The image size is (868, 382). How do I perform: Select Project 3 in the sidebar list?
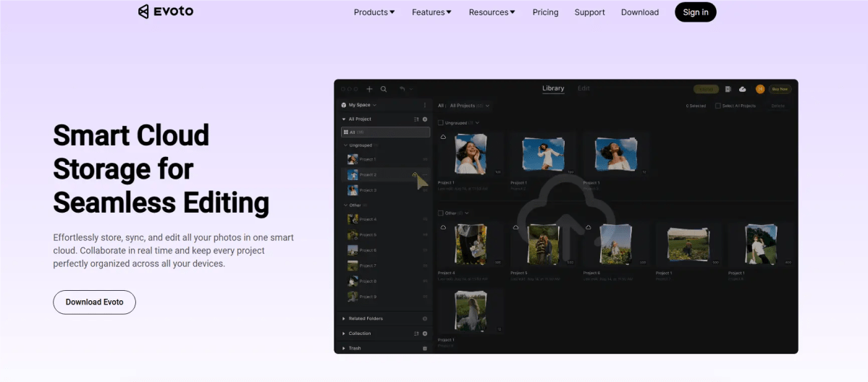tap(385, 190)
